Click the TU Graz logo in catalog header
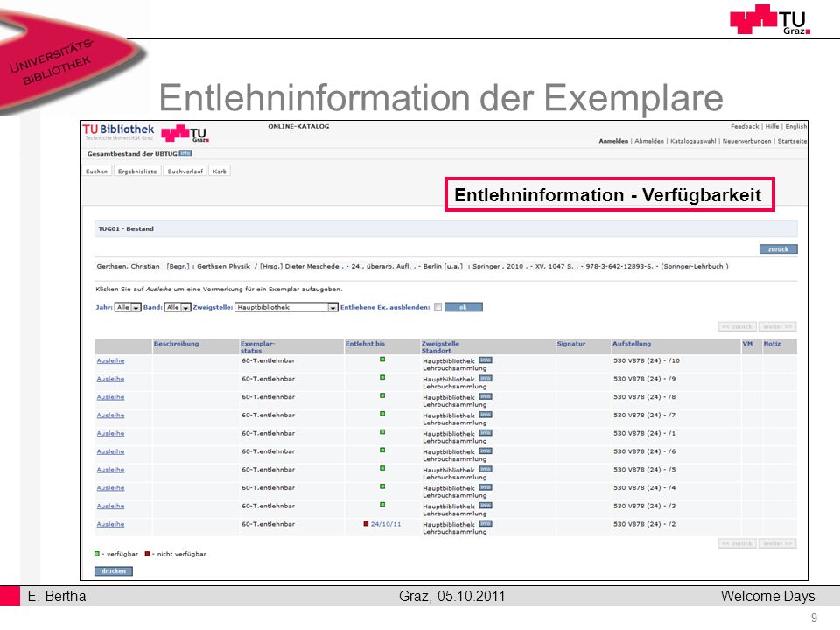Viewport: 840px width, 630px height. click(x=185, y=133)
